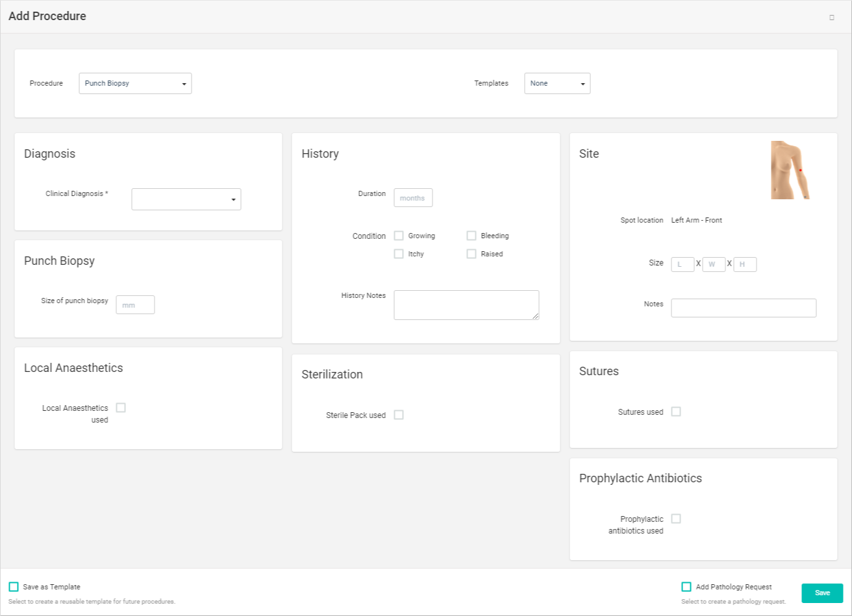Enable Save as Template option
This screenshot has width=852, height=616.
tap(14, 587)
